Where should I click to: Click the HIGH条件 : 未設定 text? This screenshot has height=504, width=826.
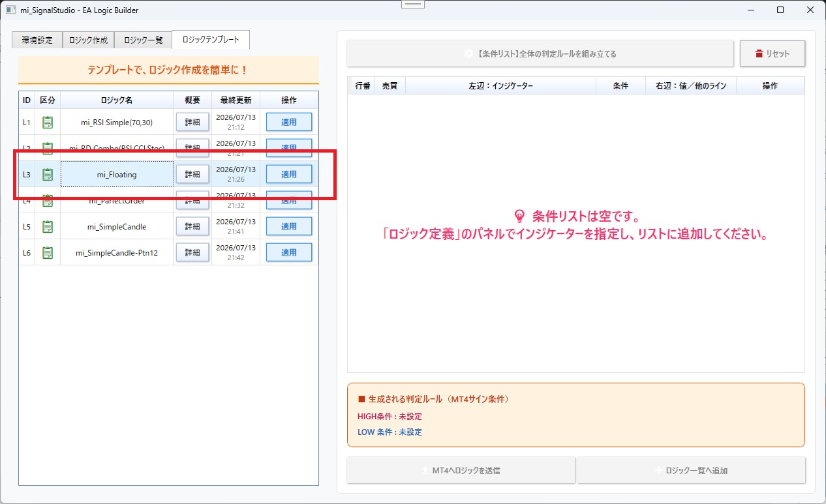pos(390,416)
